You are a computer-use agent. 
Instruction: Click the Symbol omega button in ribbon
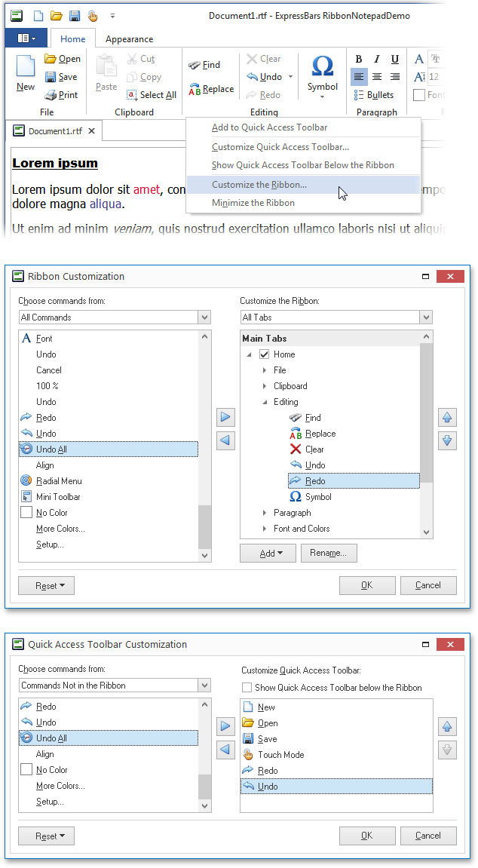coord(323,76)
